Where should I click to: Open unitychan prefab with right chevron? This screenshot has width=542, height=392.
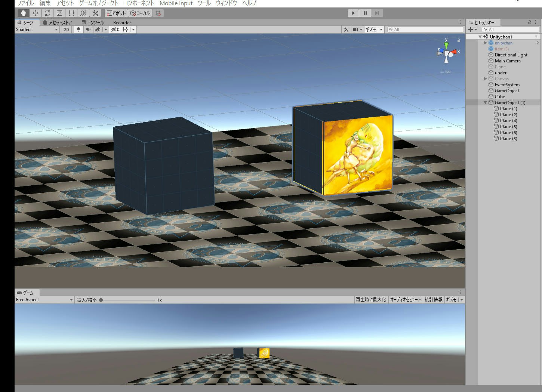[538, 43]
